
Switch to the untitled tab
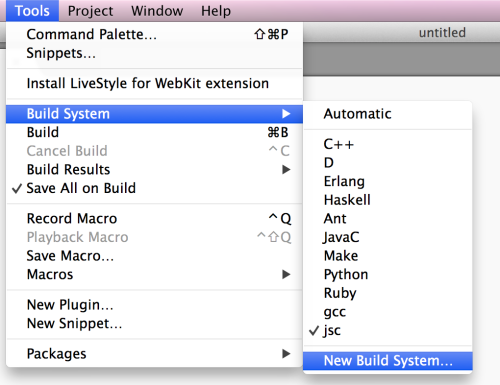pos(442,33)
